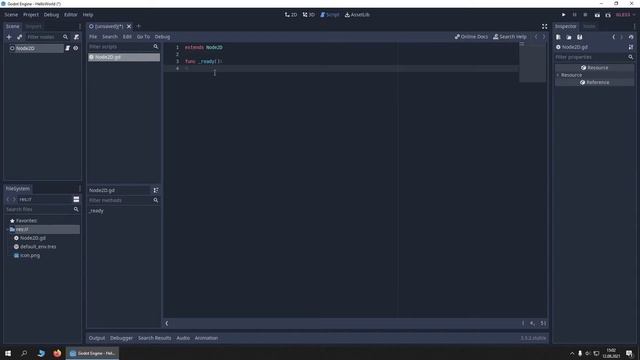Image resolution: width=640 pixels, height=360 pixels.
Task: Open the object properties icon beside Node2D.gd
Action: [631, 47]
